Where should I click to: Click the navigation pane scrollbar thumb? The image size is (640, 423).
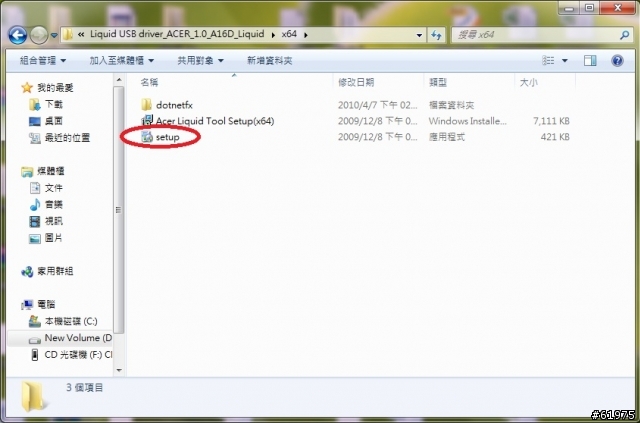(x=119, y=210)
